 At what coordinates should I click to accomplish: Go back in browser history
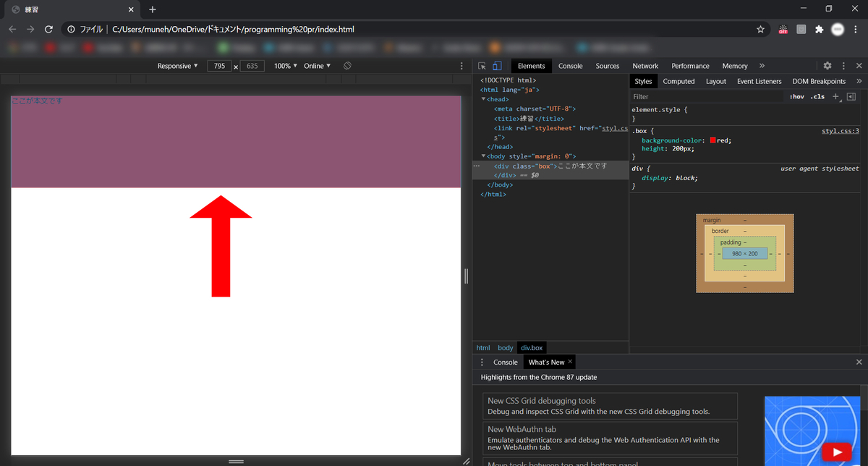[x=12, y=30]
